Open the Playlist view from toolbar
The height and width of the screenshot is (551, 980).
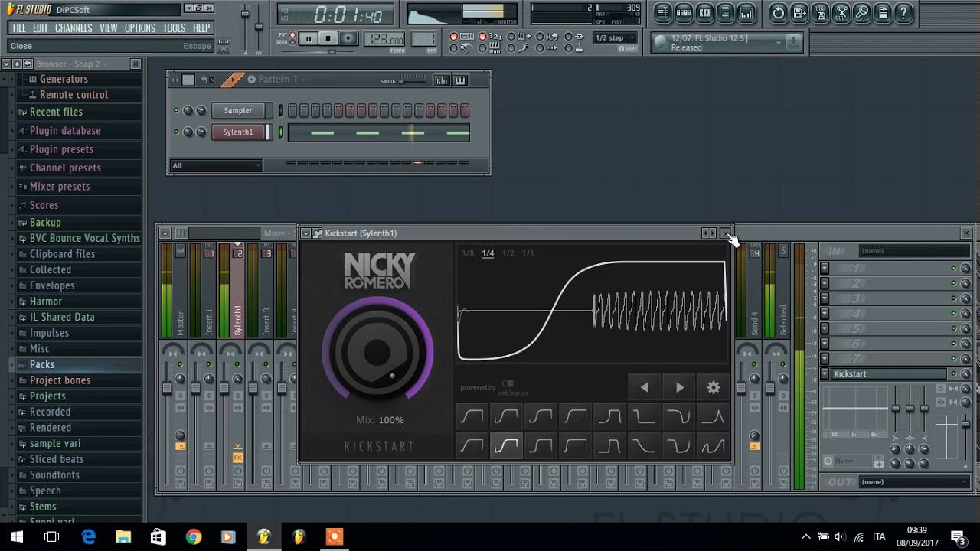pyautogui.click(x=663, y=12)
